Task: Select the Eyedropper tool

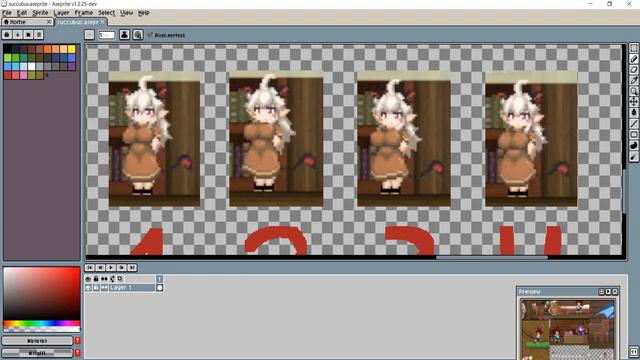Action: click(x=634, y=80)
